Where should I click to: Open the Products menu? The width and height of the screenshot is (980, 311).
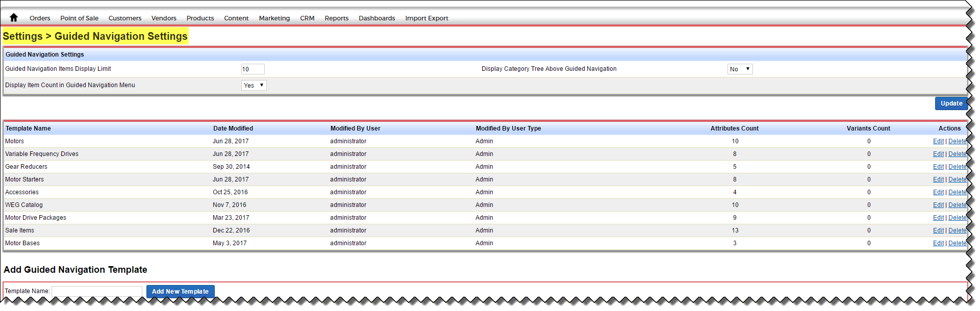point(200,18)
